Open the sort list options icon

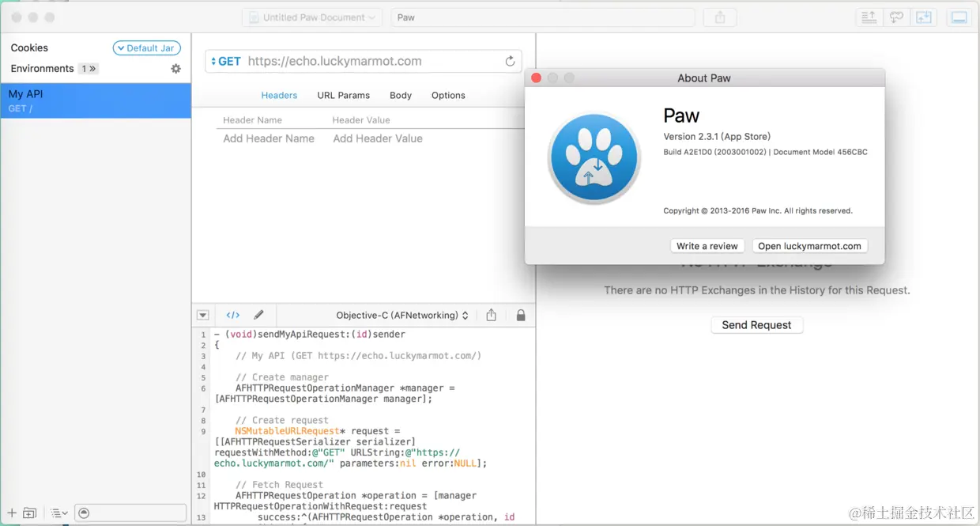click(59, 513)
